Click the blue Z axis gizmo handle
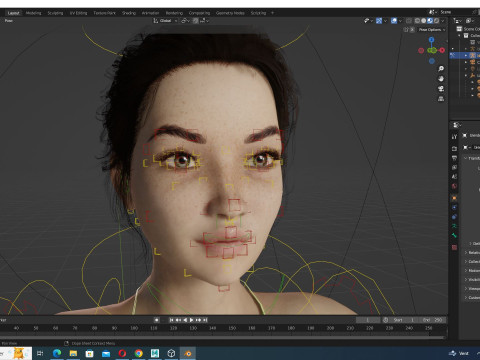This screenshot has height=360, width=480. point(432,40)
